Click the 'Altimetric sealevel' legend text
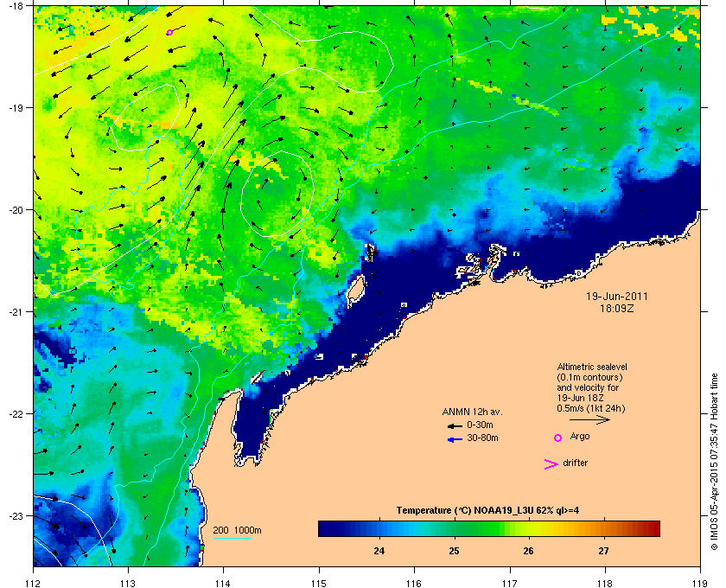Screen dimensions: 726x588 (592, 367)
